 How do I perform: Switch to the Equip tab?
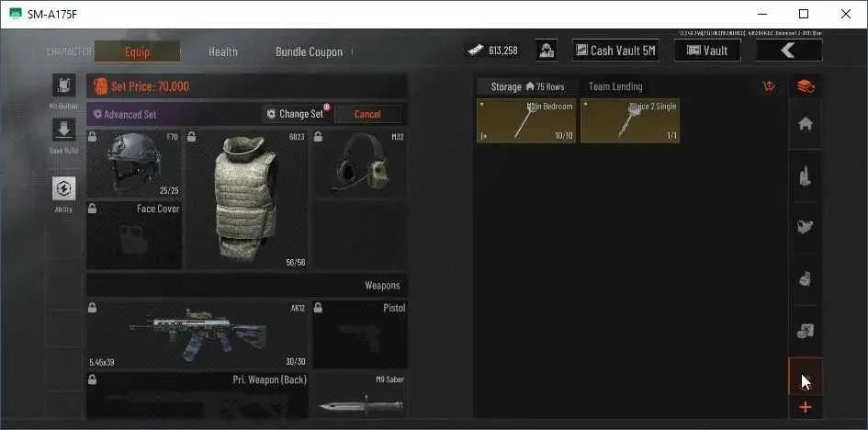click(137, 51)
